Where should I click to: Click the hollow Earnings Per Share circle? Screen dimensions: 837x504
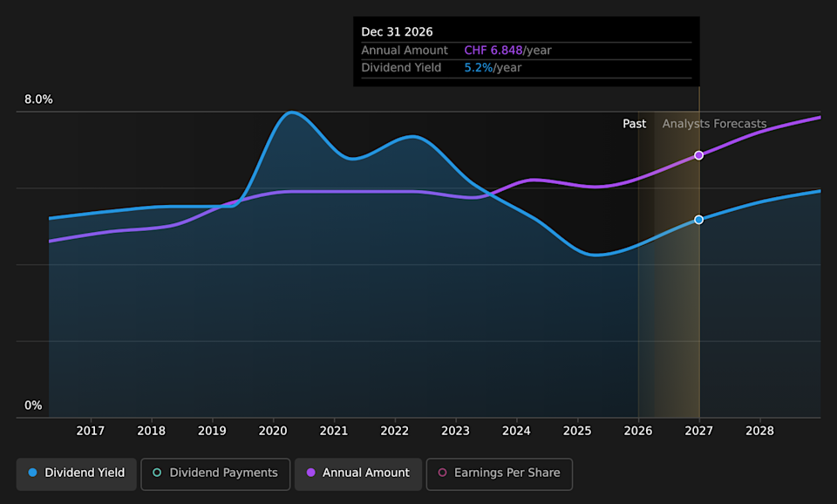pyautogui.click(x=442, y=473)
